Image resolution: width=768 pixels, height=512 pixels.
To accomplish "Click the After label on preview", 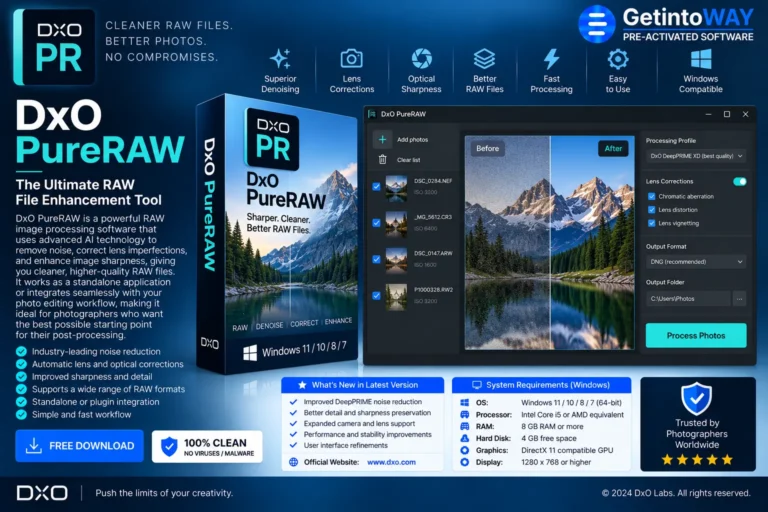I will pyautogui.click(x=613, y=148).
